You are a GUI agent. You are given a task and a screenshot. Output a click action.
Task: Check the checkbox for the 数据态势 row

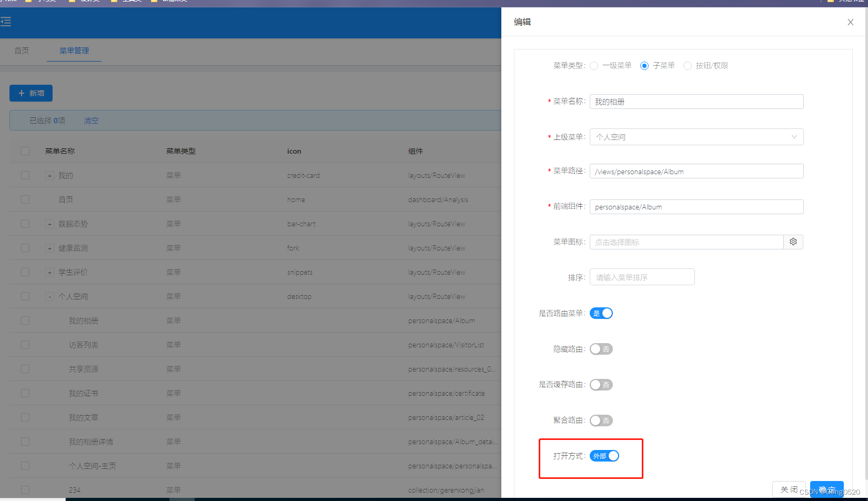tap(25, 224)
